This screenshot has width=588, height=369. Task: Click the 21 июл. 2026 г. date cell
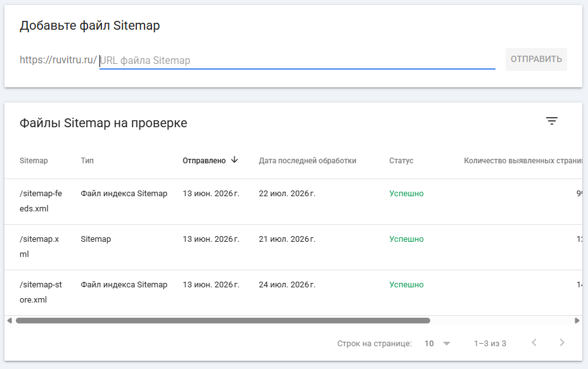pyautogui.click(x=287, y=239)
